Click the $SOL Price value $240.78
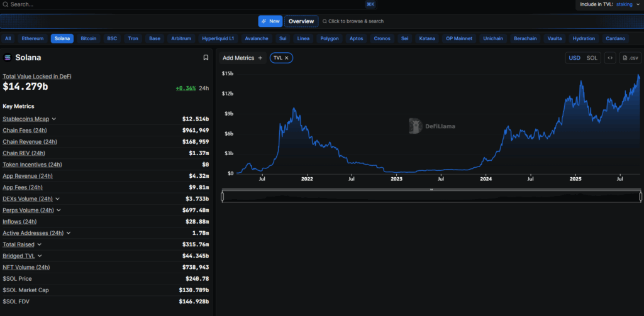This screenshot has height=316, width=644. pos(197,279)
